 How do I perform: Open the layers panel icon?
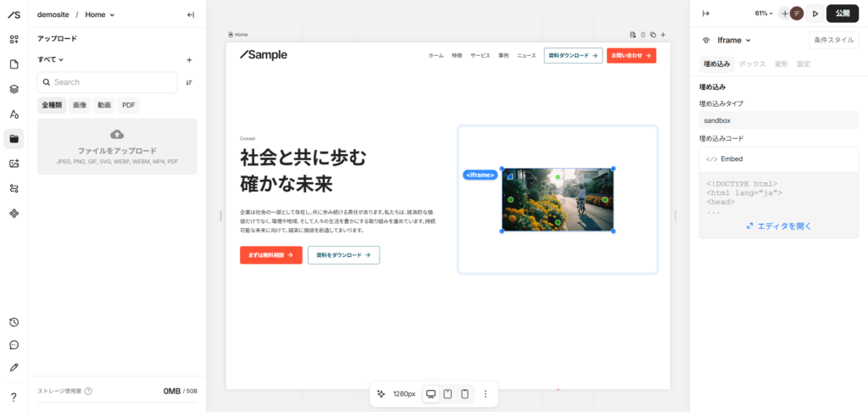[x=14, y=89]
